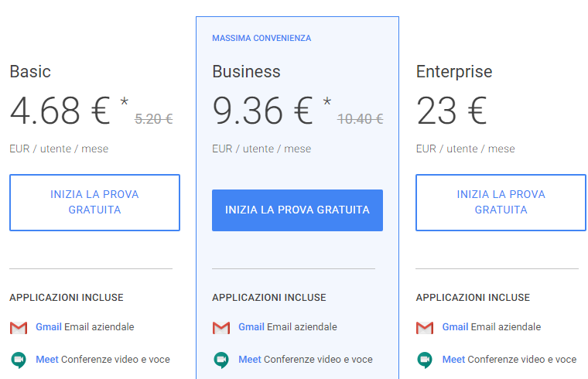Click Meet icon in Basic plan
The image size is (588, 379).
tap(19, 360)
